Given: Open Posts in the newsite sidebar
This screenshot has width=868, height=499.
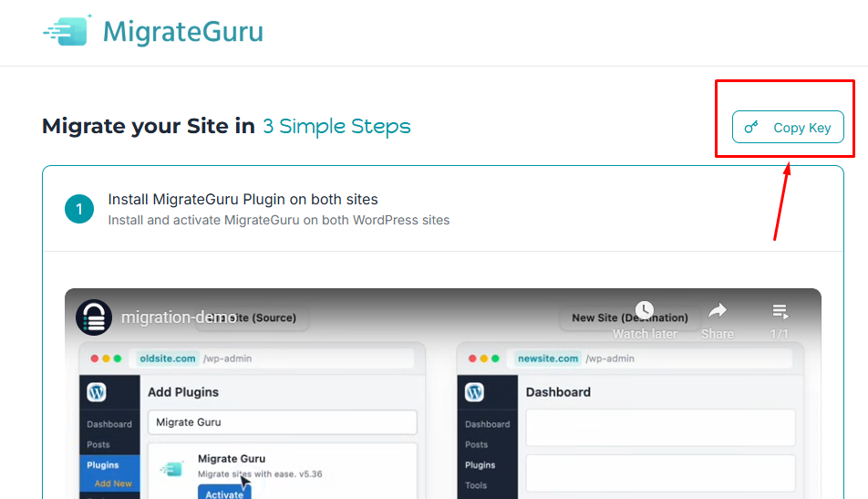Looking at the screenshot, I should click(x=477, y=445).
